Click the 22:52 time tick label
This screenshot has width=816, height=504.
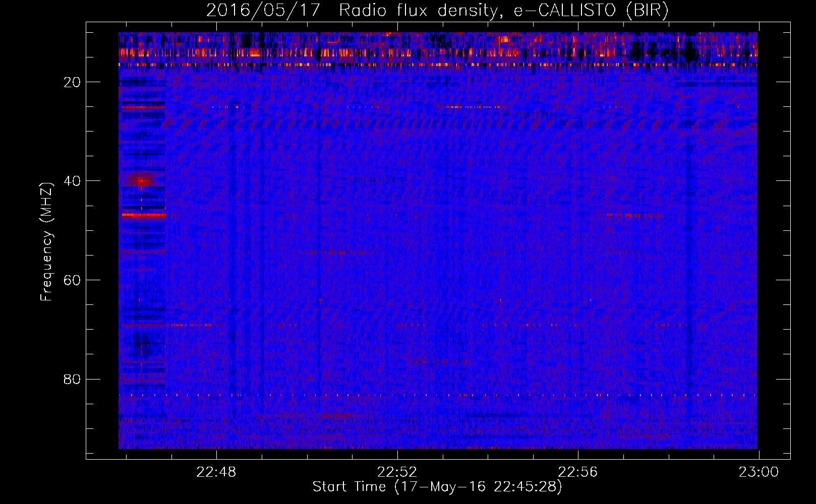(397, 472)
